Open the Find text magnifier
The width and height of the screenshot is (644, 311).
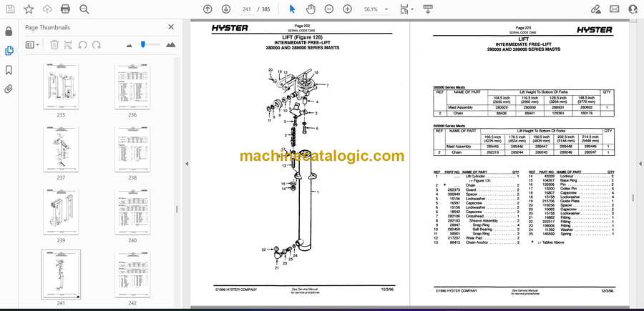(x=84, y=9)
